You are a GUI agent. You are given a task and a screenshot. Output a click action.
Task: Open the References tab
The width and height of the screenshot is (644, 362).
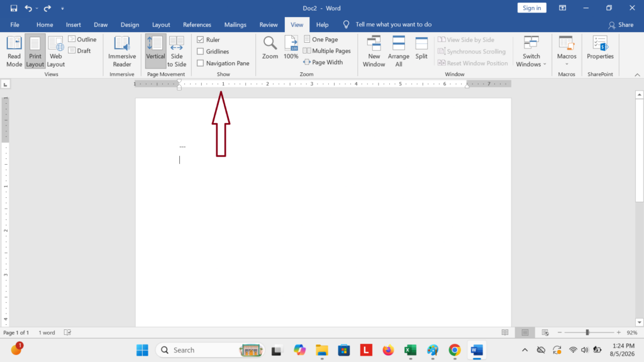(197, 25)
